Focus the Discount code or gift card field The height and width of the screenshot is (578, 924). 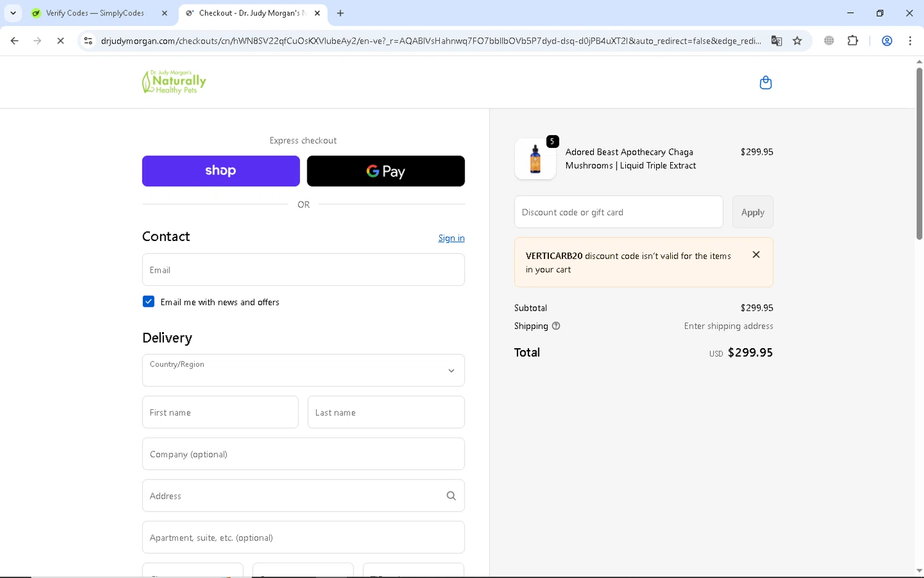coord(618,212)
